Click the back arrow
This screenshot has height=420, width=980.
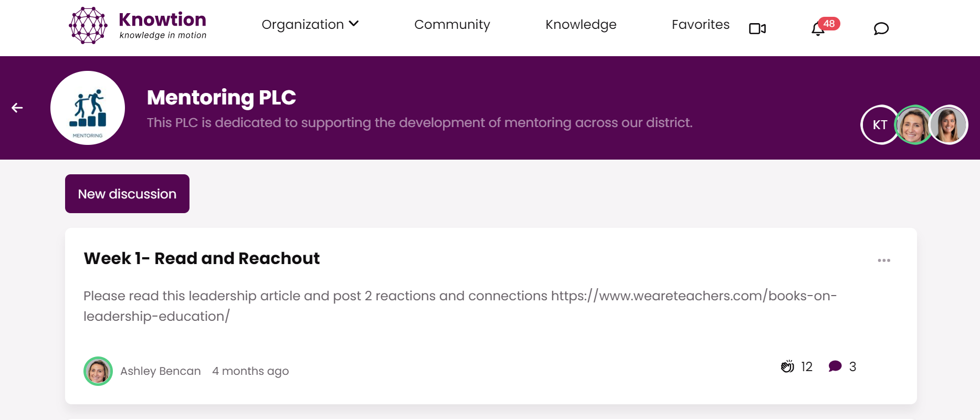coord(17,108)
